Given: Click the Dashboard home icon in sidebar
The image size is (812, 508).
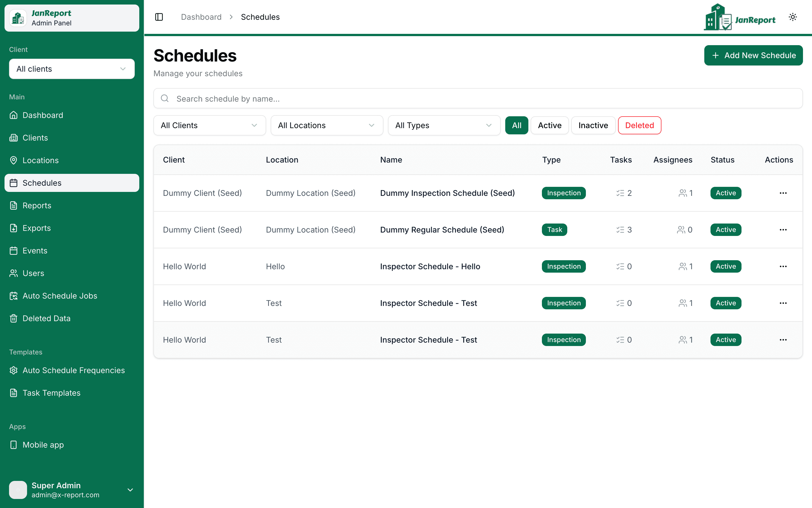Looking at the screenshot, I should pos(14,115).
